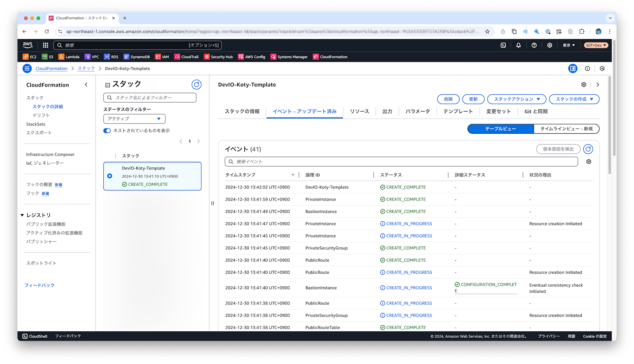Open the help question-mark menu
Screen dimensions: 634x364
[x=534, y=45]
